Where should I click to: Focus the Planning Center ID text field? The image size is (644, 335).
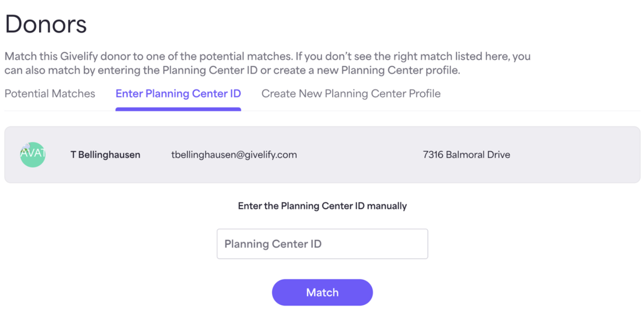point(322,244)
